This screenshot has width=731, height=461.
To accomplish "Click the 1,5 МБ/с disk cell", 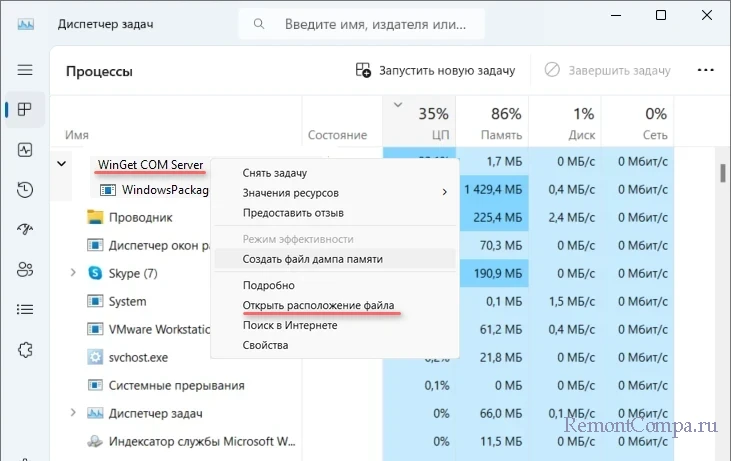I will tap(565, 301).
